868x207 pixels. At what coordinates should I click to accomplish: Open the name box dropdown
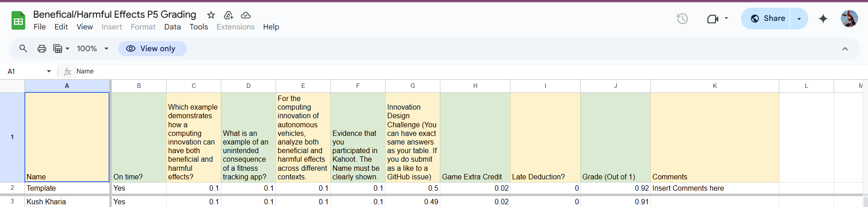pyautogui.click(x=49, y=71)
